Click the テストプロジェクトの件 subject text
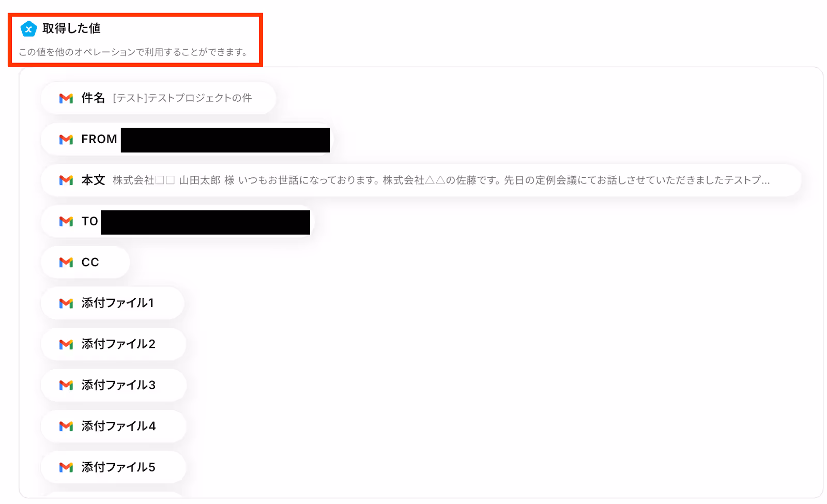This screenshot has width=827, height=504. point(200,98)
